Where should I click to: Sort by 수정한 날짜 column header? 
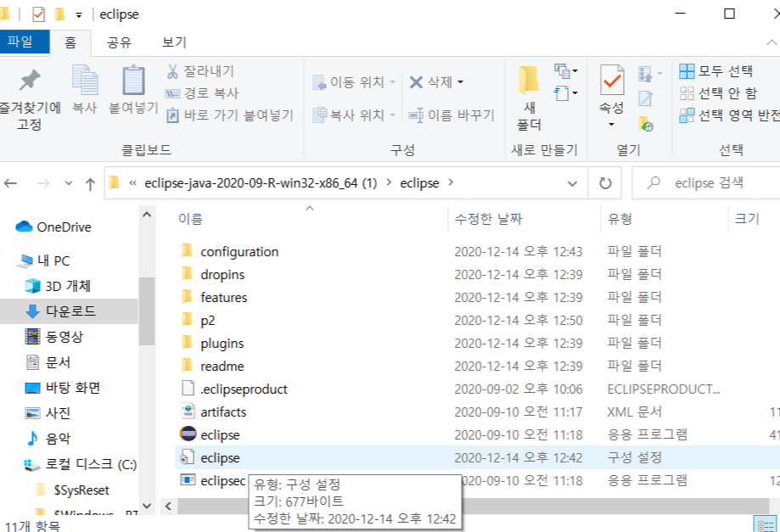coord(488,219)
